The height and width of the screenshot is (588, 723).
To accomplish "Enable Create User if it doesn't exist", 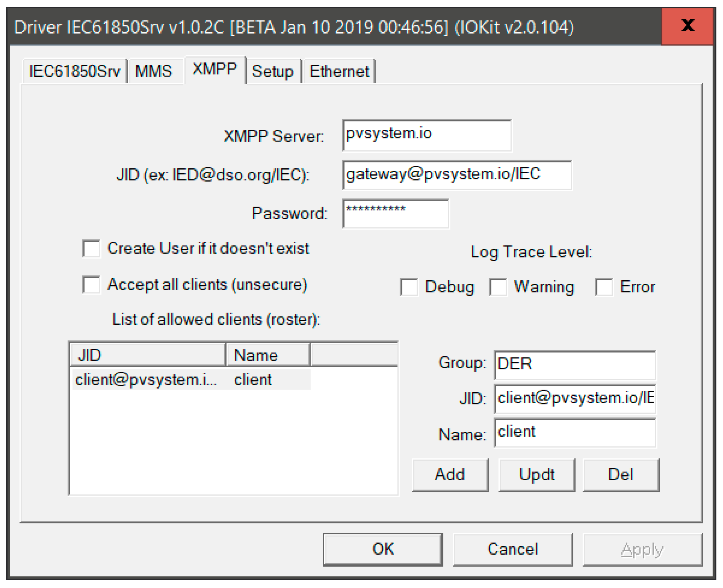I will tap(91, 249).
